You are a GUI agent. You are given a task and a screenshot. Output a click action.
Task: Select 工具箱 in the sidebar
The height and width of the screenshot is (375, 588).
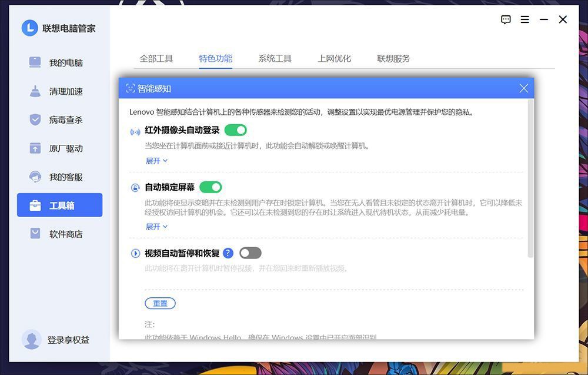(x=59, y=205)
